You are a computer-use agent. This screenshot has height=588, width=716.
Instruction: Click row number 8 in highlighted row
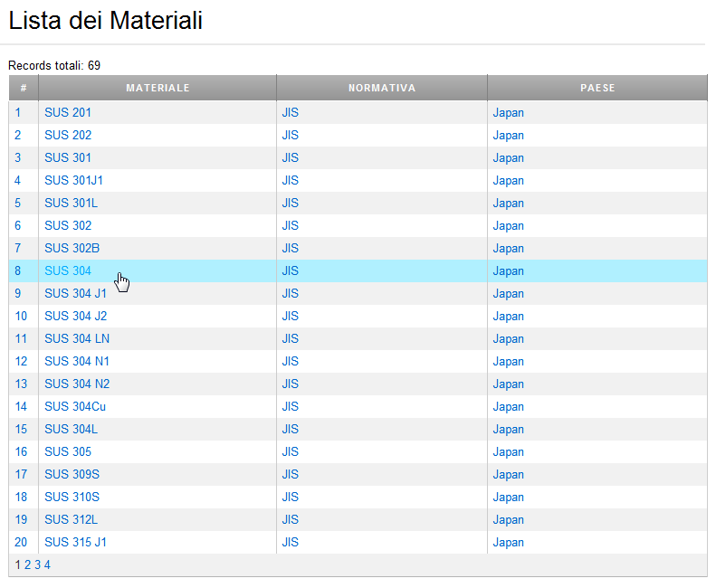17,270
